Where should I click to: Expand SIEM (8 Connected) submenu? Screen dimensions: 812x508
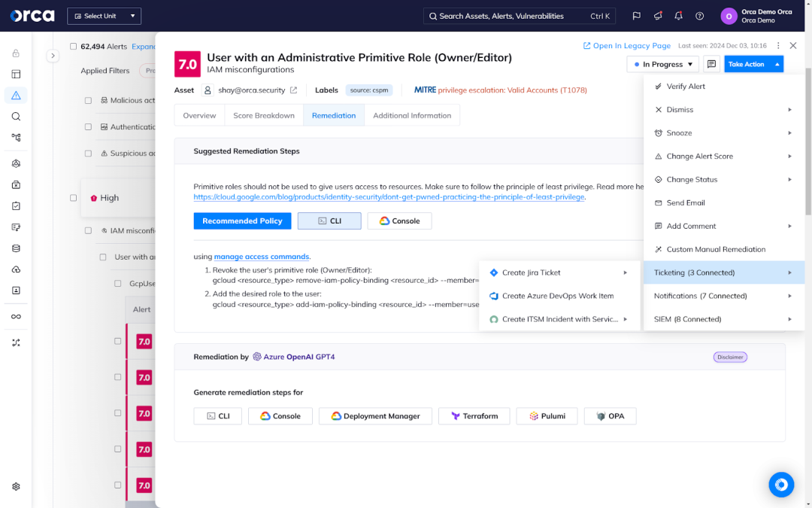tap(724, 319)
